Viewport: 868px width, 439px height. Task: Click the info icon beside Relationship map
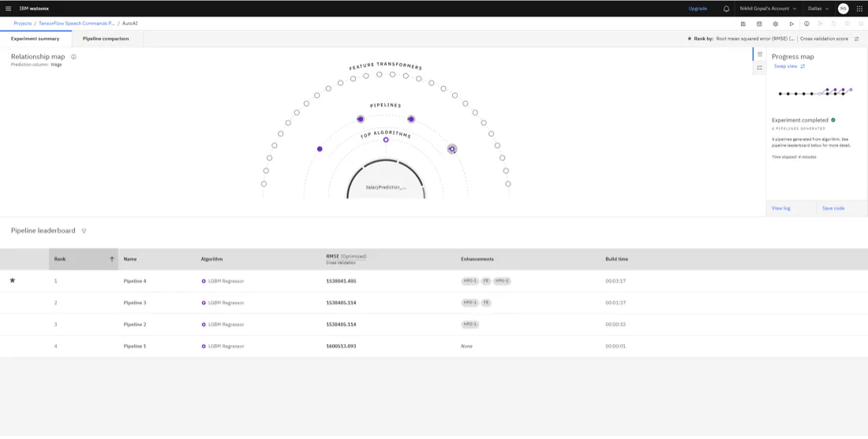pyautogui.click(x=73, y=57)
